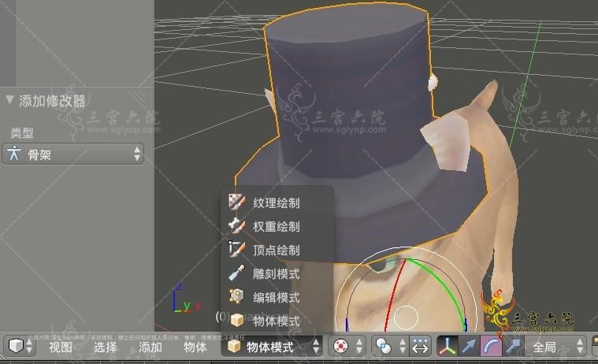Select 物体模式 entry in mode popup list
The height and width of the screenshot is (364, 598).
tap(277, 321)
